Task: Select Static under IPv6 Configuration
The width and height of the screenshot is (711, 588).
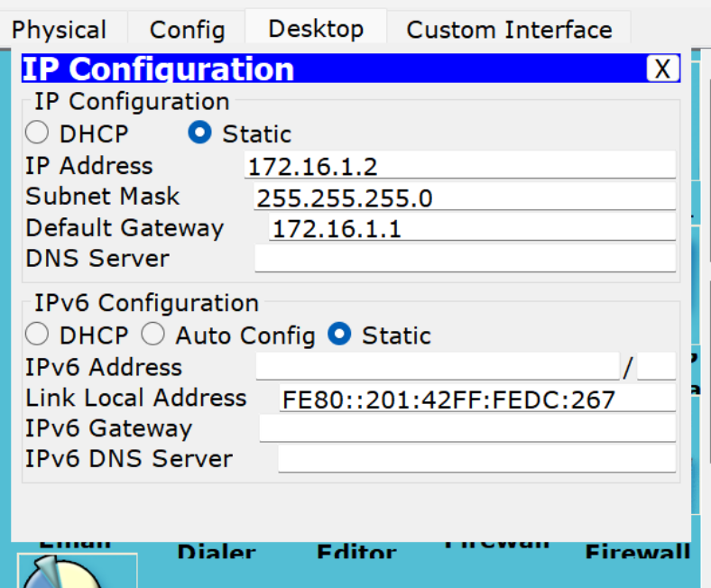Action: point(339,335)
